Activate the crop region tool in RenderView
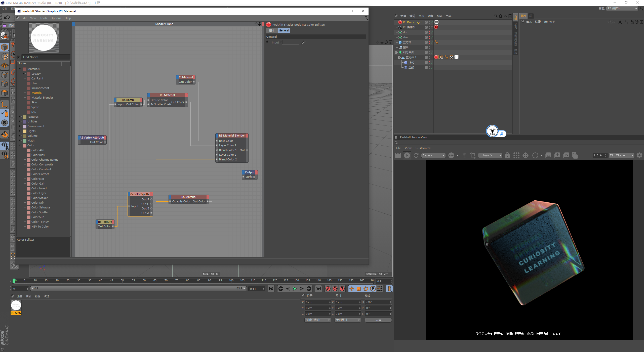The width and height of the screenshot is (644, 352). 473,155
